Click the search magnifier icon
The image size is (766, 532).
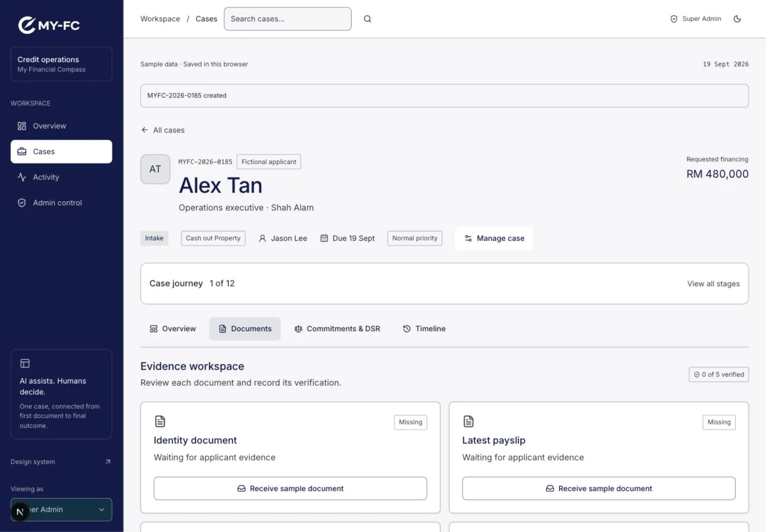click(368, 19)
